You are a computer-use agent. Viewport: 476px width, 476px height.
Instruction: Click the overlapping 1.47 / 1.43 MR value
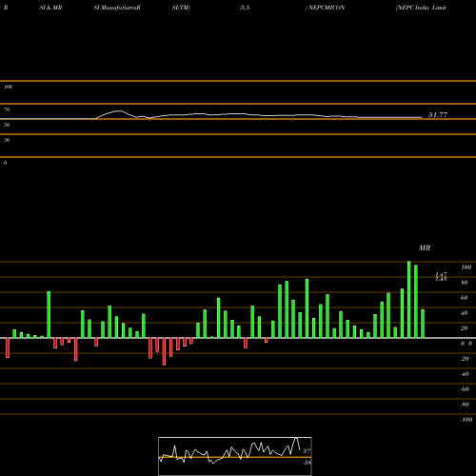(x=441, y=277)
